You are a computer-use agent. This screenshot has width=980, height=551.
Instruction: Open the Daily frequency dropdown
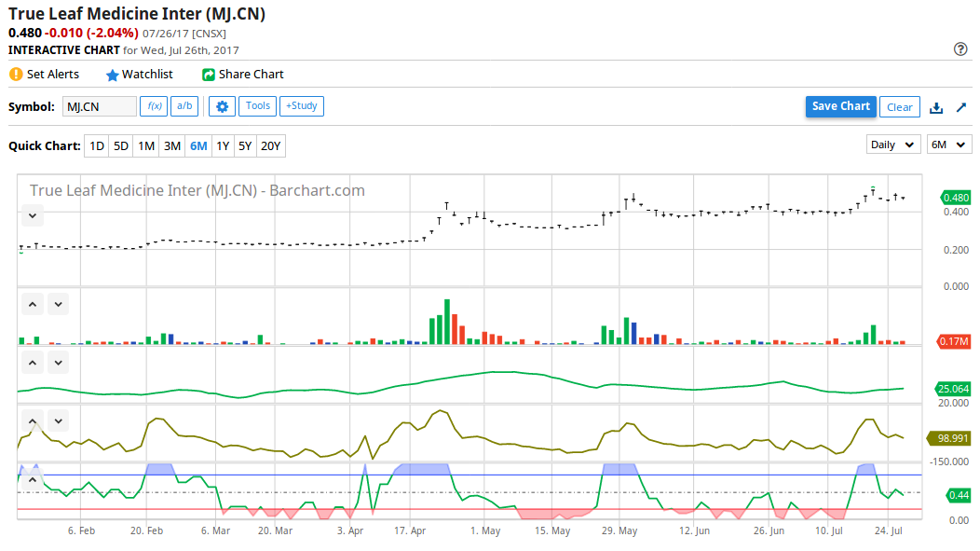pyautogui.click(x=893, y=144)
